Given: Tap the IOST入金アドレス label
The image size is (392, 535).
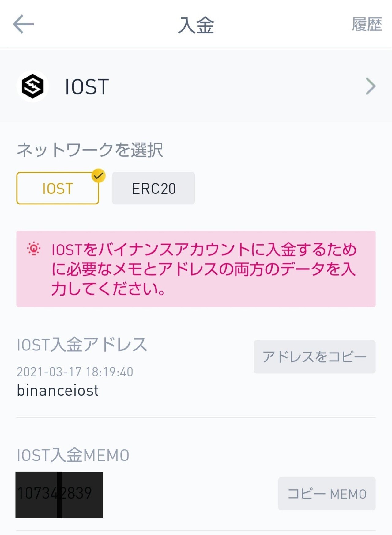Looking at the screenshot, I should click(82, 345).
